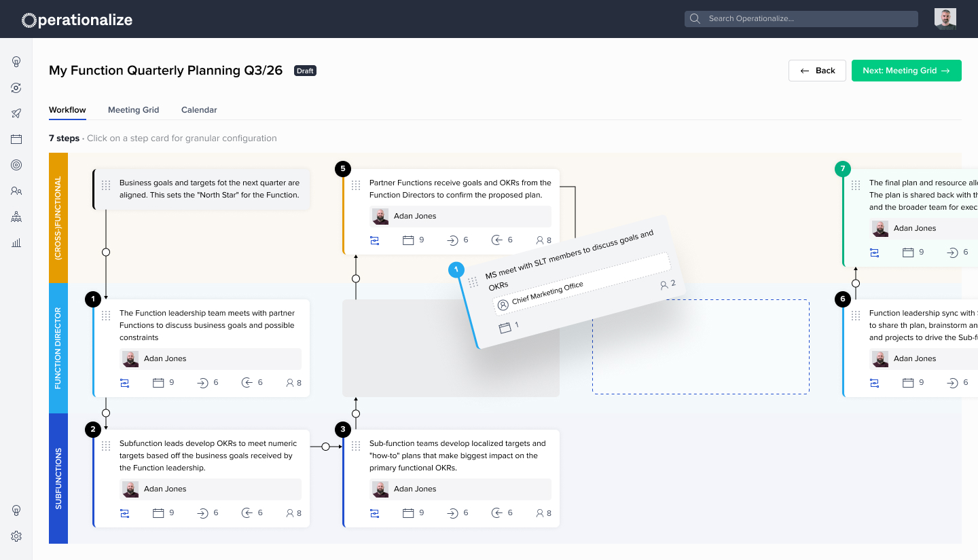Click workflow icon on Subfunction leads card

124,513
